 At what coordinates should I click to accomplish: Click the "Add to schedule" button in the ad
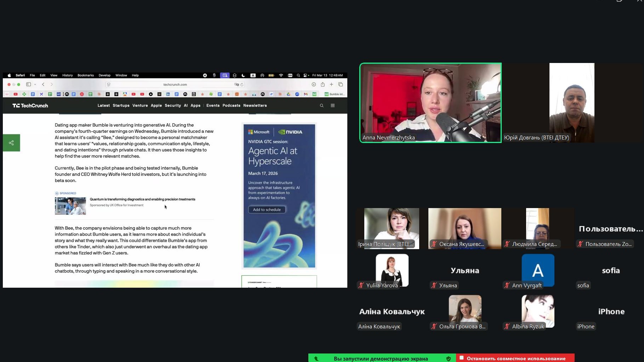coord(267,209)
